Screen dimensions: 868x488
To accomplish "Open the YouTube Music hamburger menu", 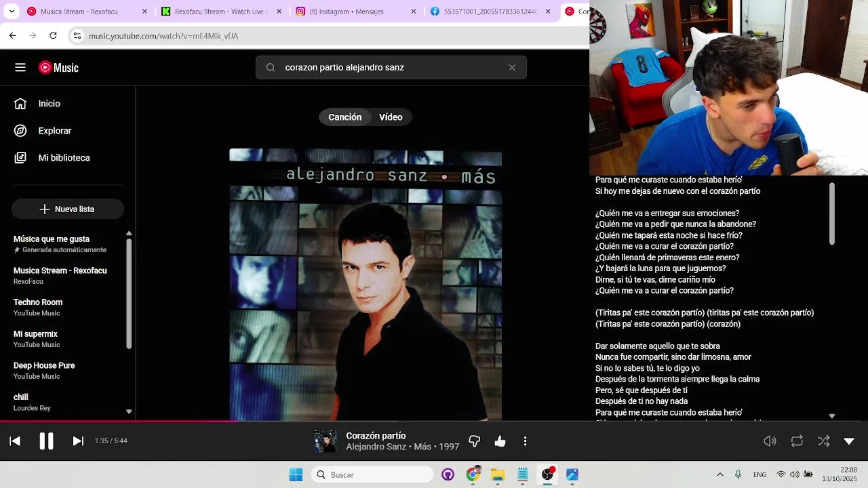I will 20,67.
